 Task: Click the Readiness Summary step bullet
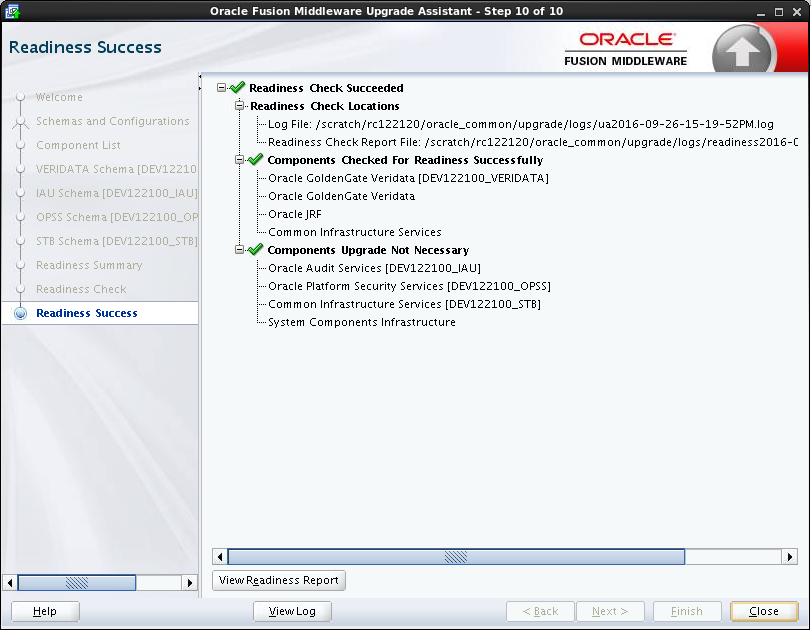click(x=20, y=265)
